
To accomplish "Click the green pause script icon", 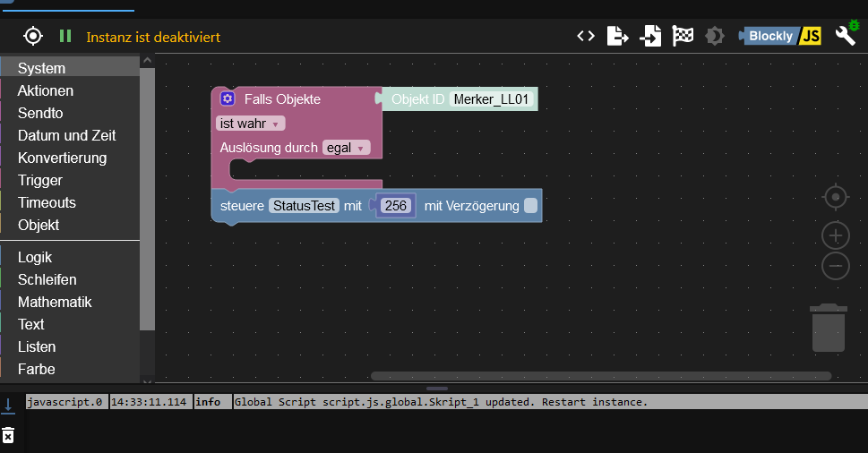I will (65, 36).
